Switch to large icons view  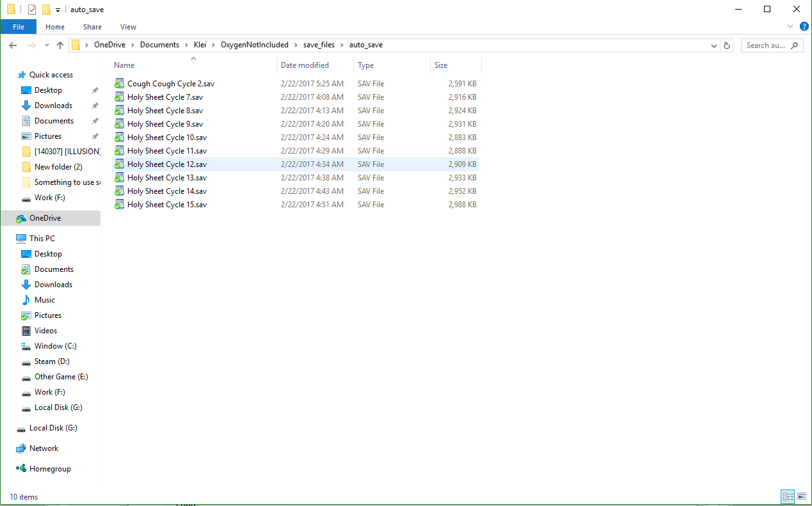point(801,496)
